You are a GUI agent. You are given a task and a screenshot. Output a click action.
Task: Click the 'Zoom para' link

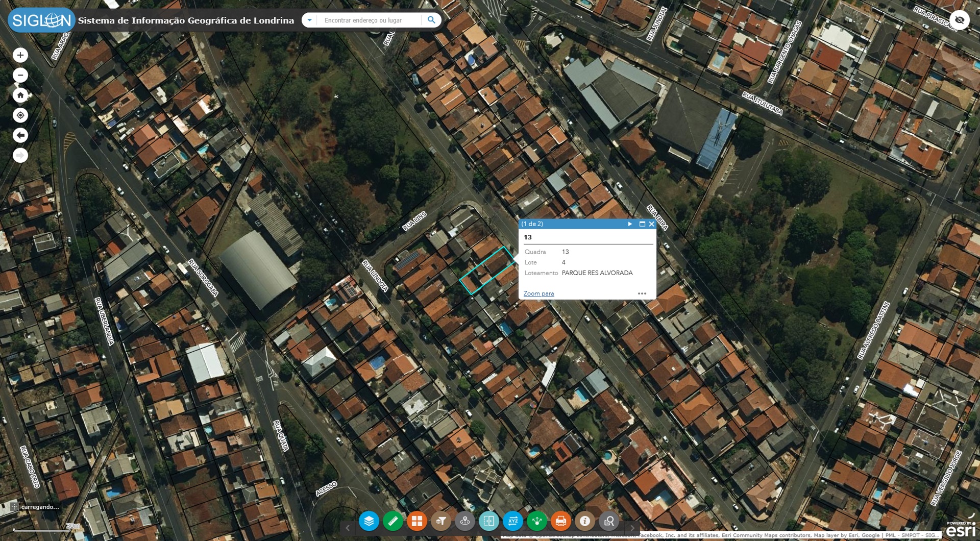click(x=538, y=293)
